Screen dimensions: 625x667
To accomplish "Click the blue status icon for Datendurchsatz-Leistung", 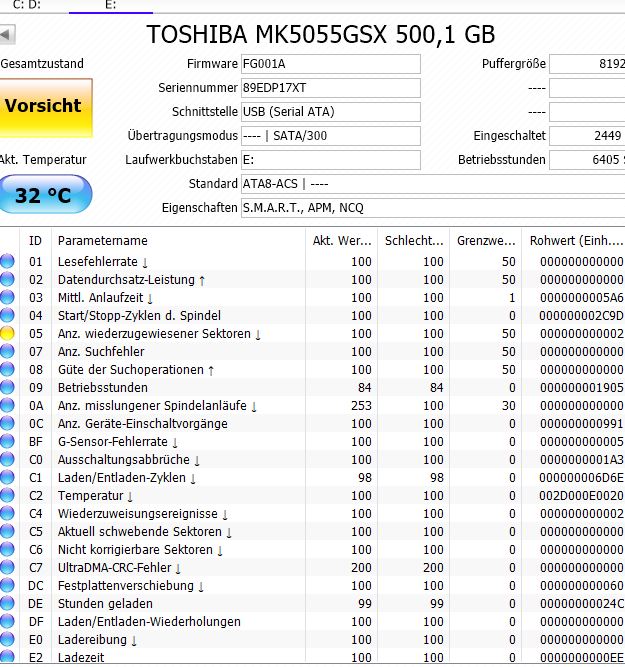I will [x=7, y=279].
